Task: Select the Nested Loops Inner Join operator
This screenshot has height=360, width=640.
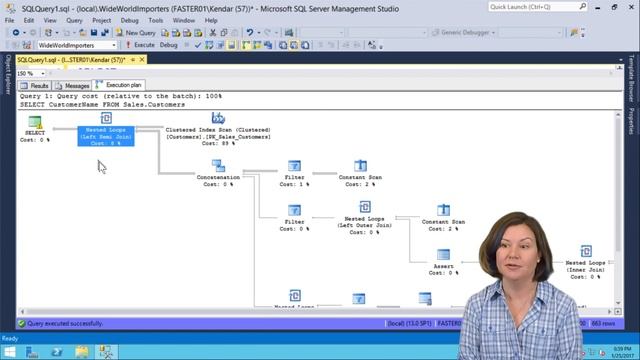Action: click(x=586, y=262)
